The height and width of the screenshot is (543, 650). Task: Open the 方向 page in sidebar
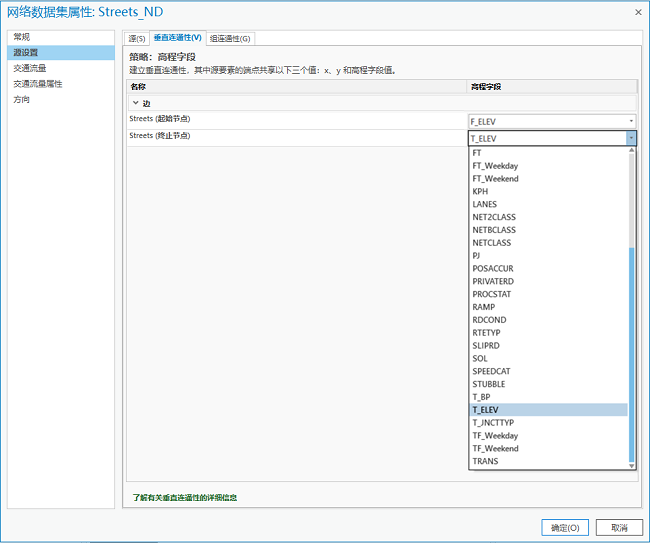point(22,100)
